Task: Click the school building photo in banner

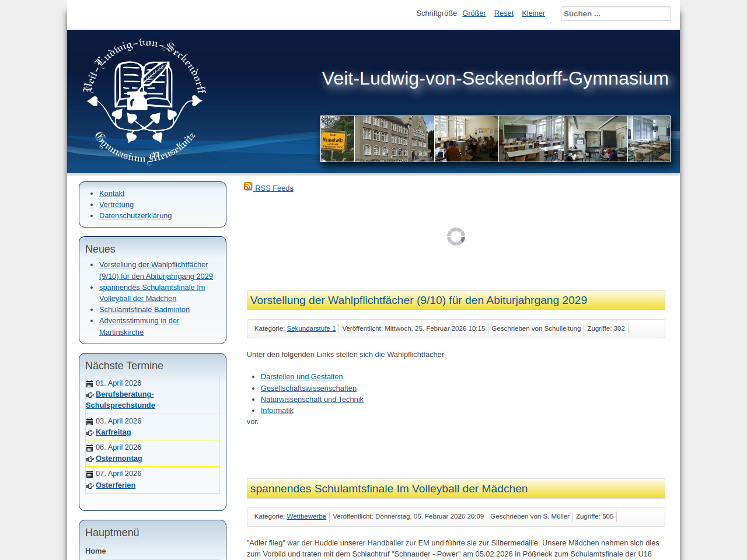Action: [x=394, y=139]
